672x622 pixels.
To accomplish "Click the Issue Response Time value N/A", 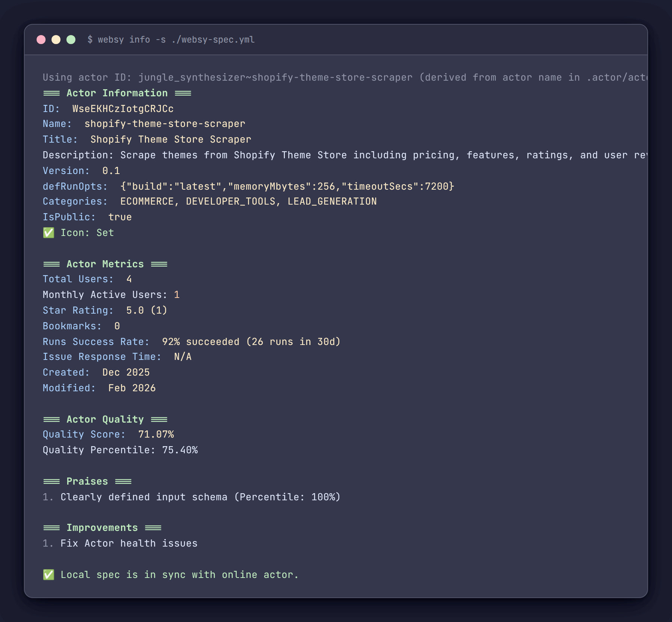I will point(183,357).
